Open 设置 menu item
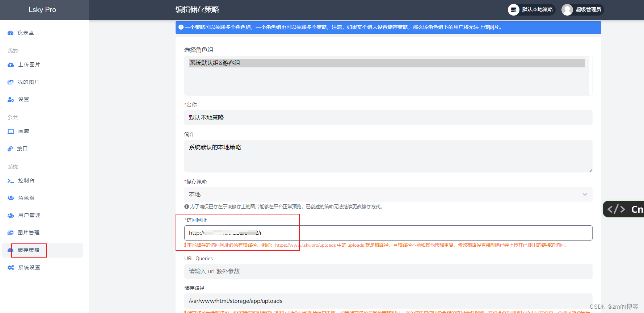 (42, 100)
